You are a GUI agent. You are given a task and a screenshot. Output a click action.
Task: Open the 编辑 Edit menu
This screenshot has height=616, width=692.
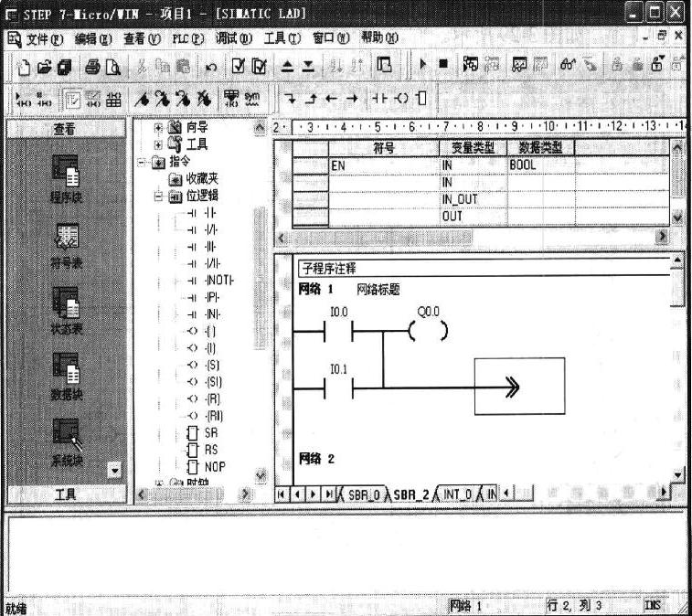point(93,38)
